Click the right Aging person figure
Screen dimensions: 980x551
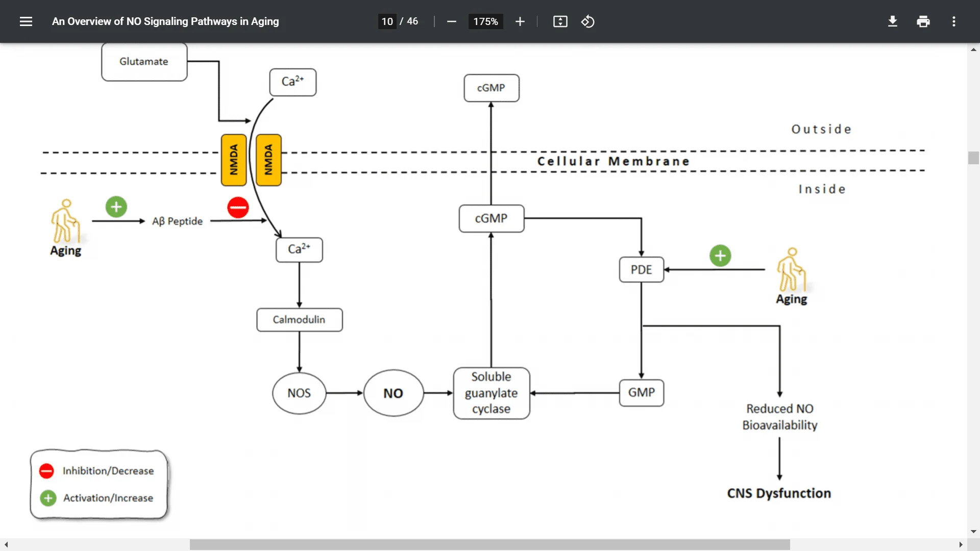(791, 269)
